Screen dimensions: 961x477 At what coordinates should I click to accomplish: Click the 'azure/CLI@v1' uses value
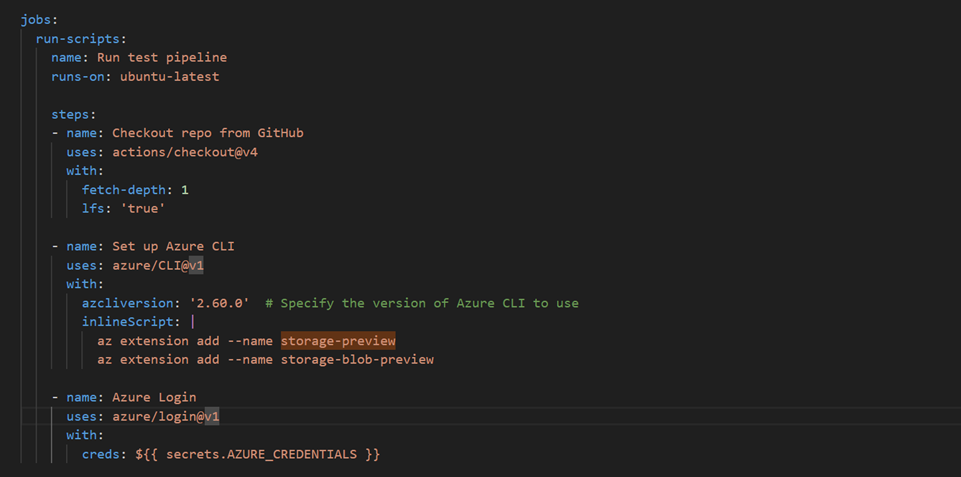(160, 266)
